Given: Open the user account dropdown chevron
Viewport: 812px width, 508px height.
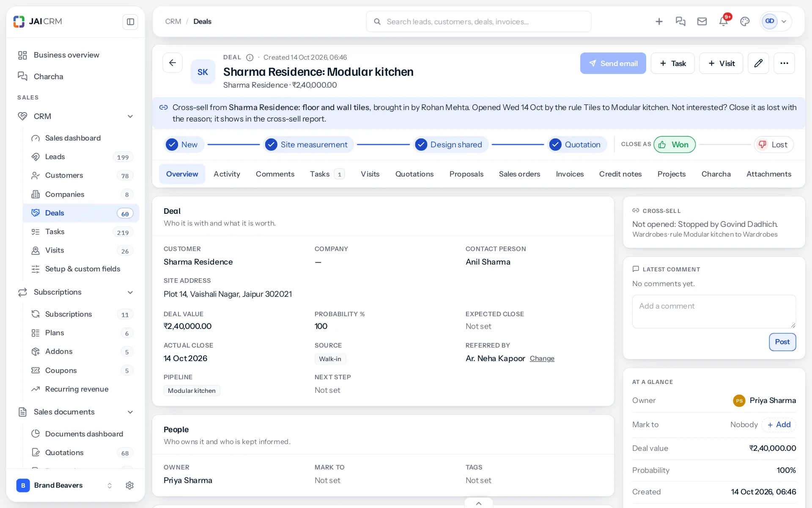Looking at the screenshot, I should pos(784,22).
